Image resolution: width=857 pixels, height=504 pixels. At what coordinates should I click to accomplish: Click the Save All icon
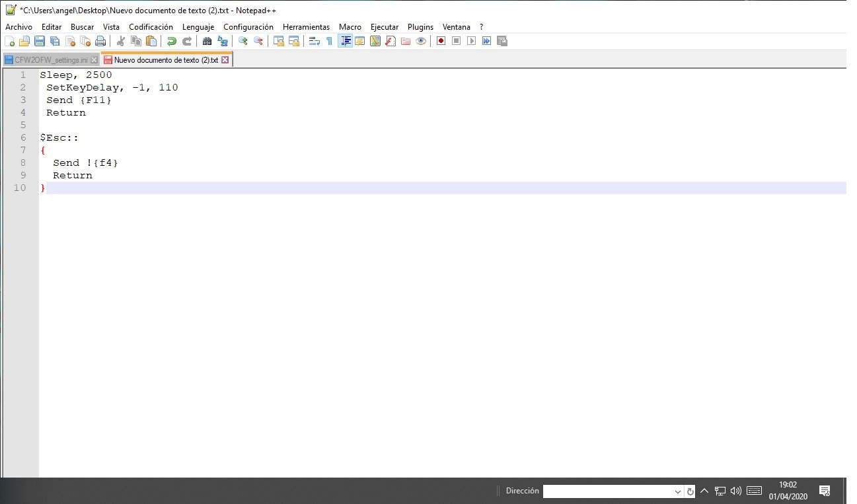pyautogui.click(x=55, y=41)
